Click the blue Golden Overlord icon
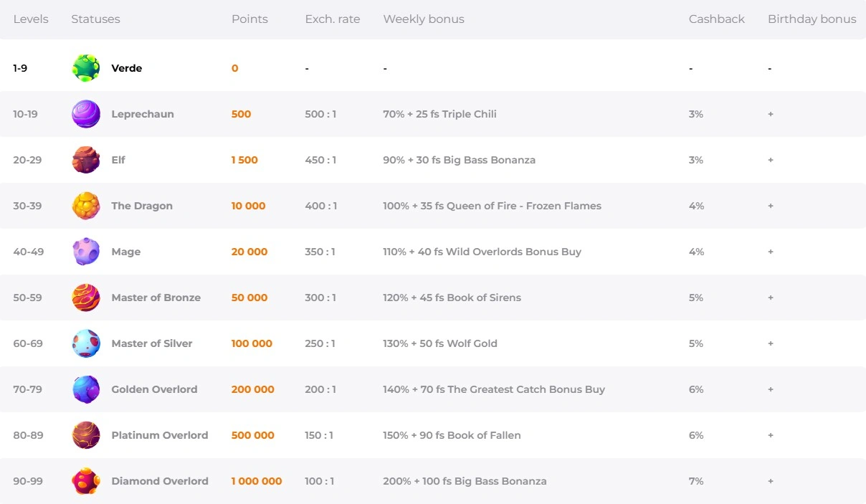866x504 pixels. point(86,389)
